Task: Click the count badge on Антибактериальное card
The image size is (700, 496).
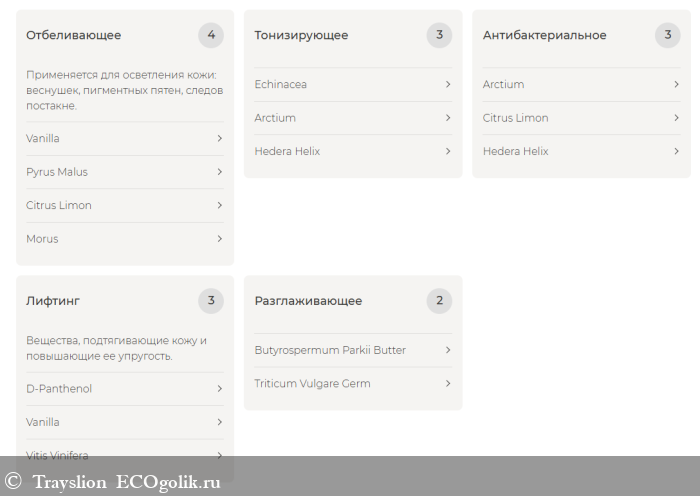Action: pos(667,35)
